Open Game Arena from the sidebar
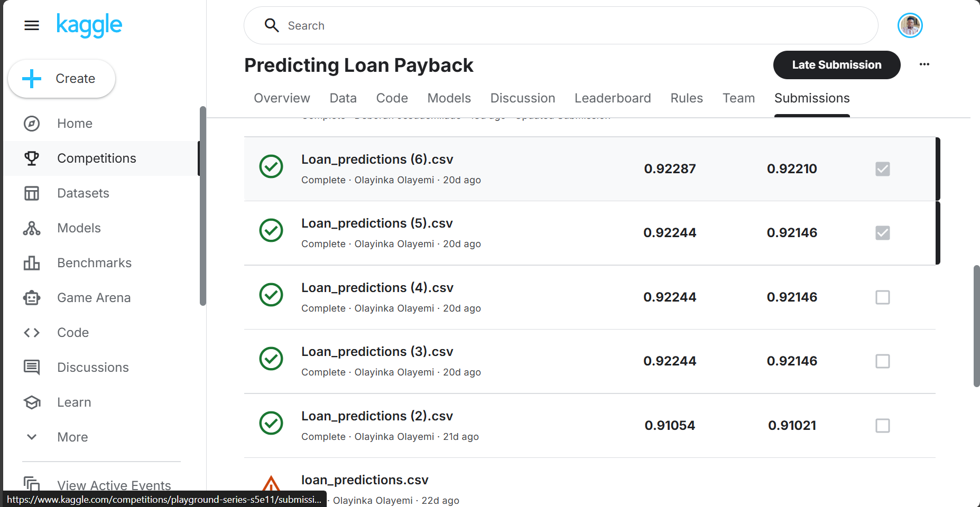The image size is (980, 507). coord(94,297)
